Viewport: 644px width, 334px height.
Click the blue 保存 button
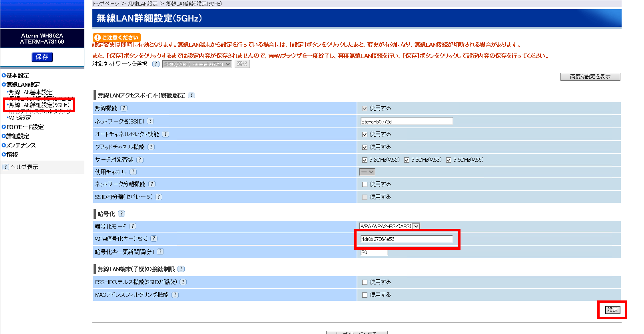tap(42, 57)
